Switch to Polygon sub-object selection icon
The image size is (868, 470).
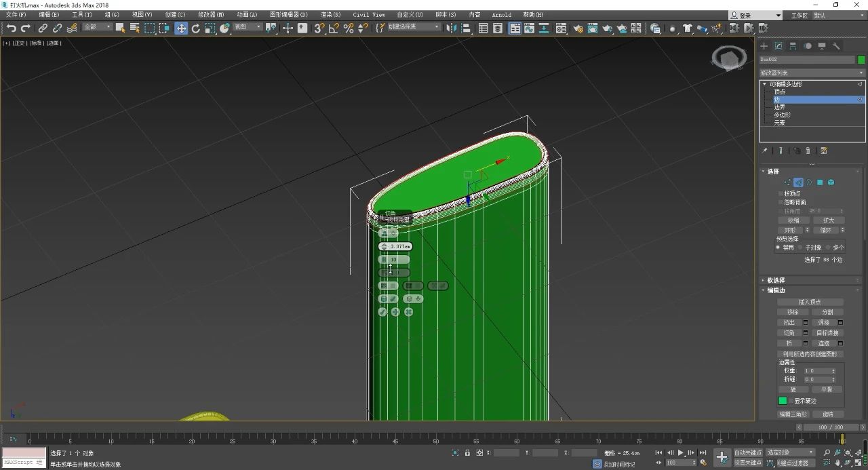pos(820,182)
